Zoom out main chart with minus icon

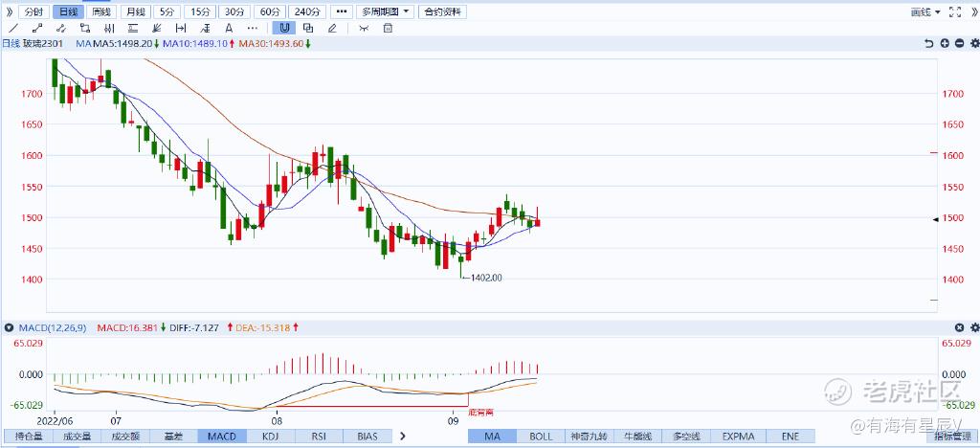(959, 43)
